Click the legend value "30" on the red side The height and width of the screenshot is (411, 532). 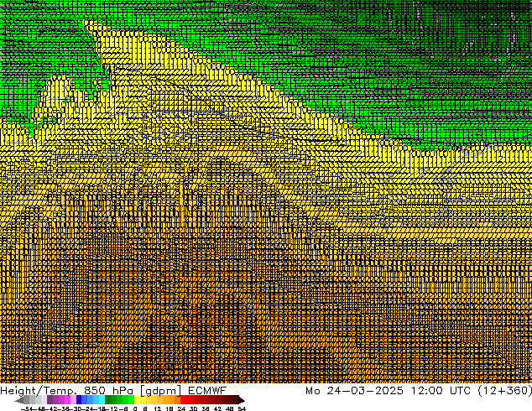[193, 408]
